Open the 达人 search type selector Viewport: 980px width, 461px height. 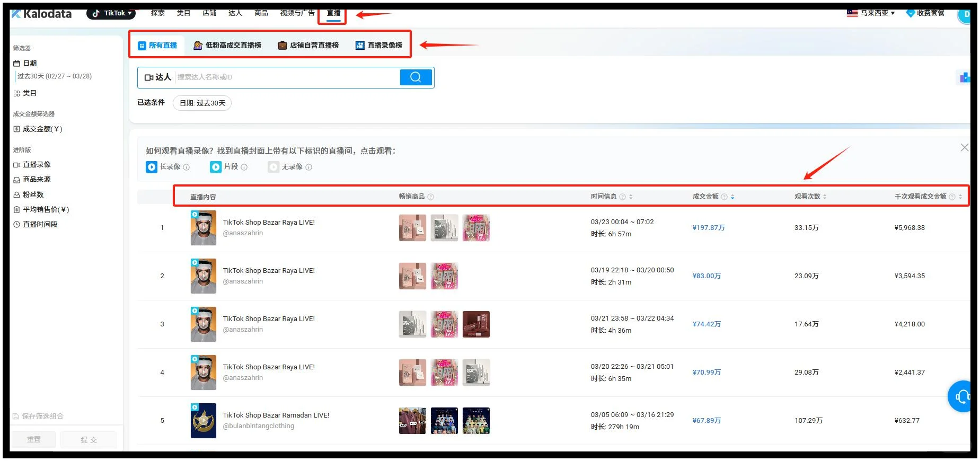point(157,77)
